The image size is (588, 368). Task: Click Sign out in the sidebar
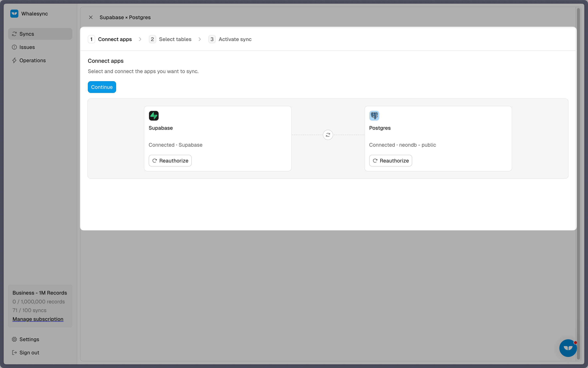coord(40,352)
